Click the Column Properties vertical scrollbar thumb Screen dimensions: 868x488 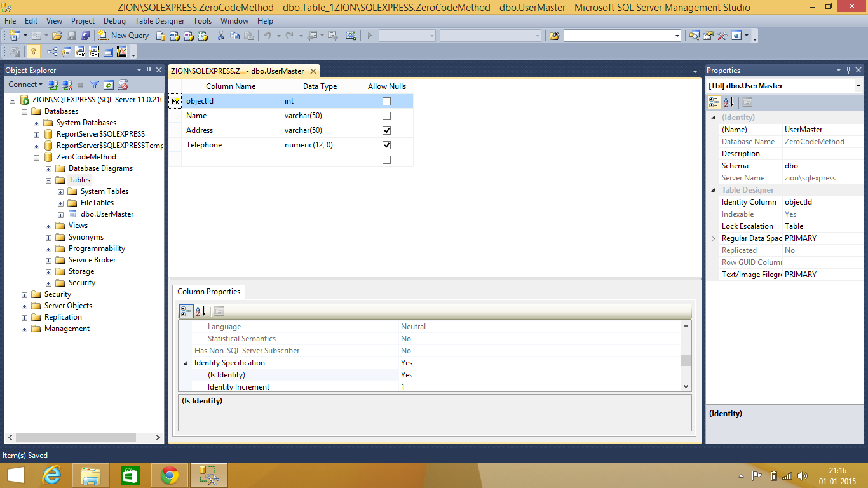point(686,361)
